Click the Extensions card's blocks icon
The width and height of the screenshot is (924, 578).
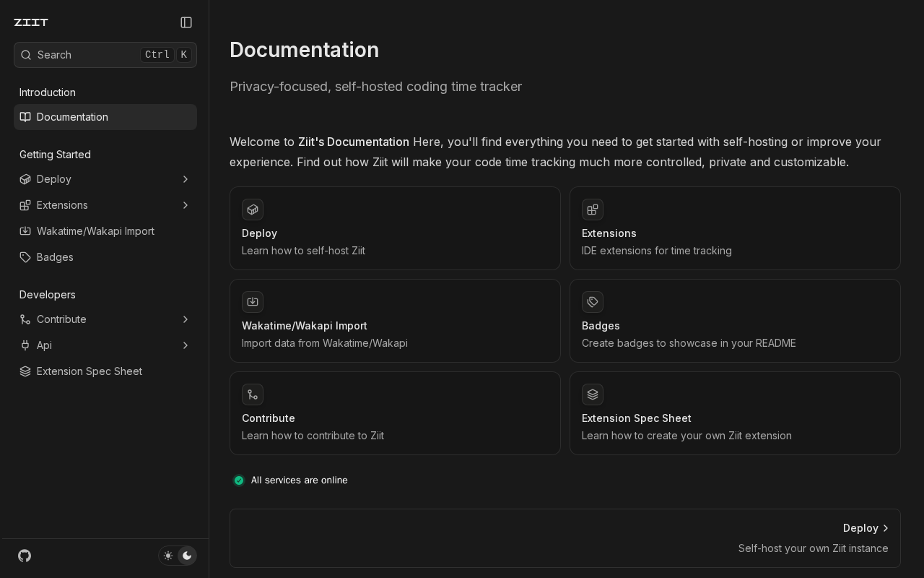(x=593, y=210)
